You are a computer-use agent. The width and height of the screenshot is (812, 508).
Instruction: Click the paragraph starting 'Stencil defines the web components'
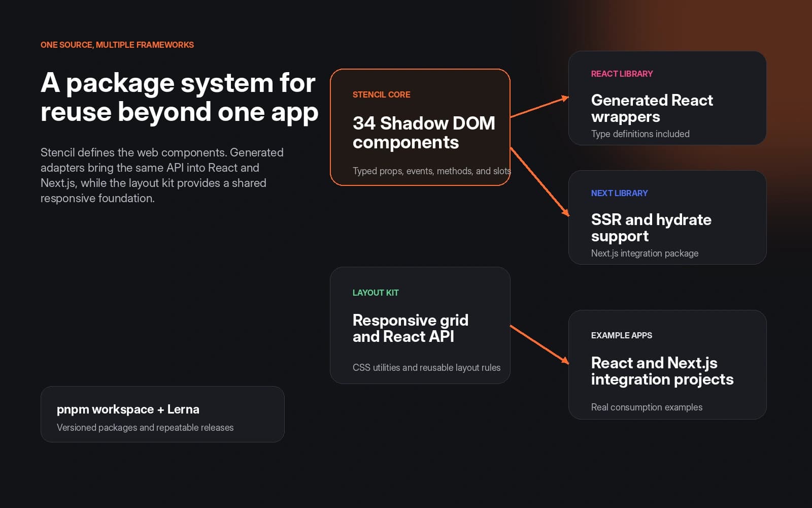point(162,175)
